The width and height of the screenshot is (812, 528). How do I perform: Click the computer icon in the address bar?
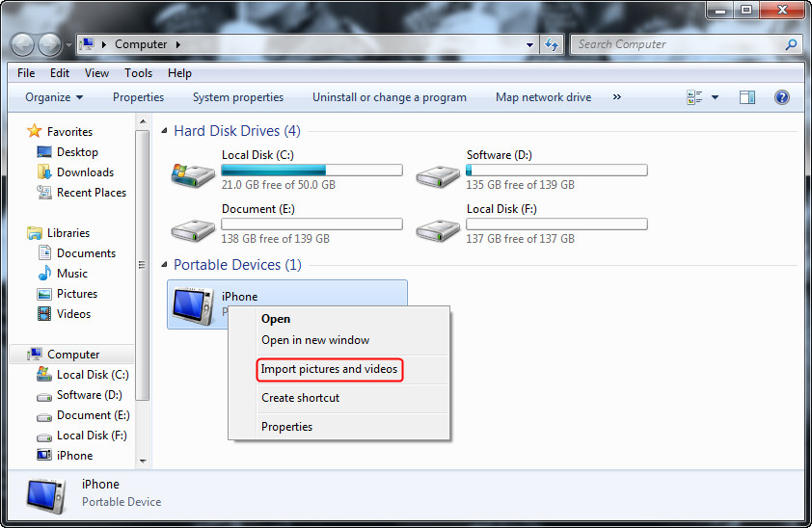87,44
